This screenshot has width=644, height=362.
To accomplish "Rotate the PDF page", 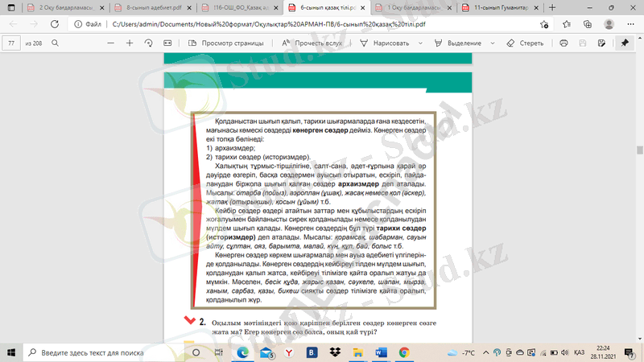I will click(148, 43).
